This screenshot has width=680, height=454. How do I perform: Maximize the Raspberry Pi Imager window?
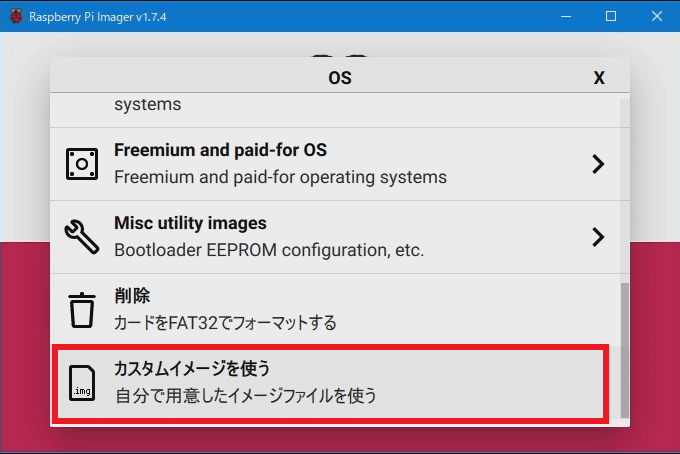coord(611,16)
